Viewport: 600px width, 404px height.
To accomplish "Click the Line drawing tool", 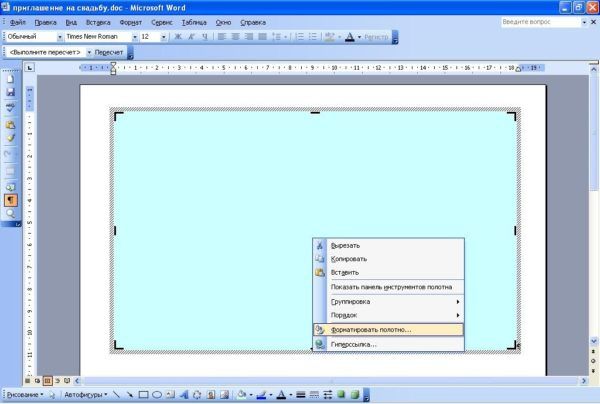I will coord(116,395).
